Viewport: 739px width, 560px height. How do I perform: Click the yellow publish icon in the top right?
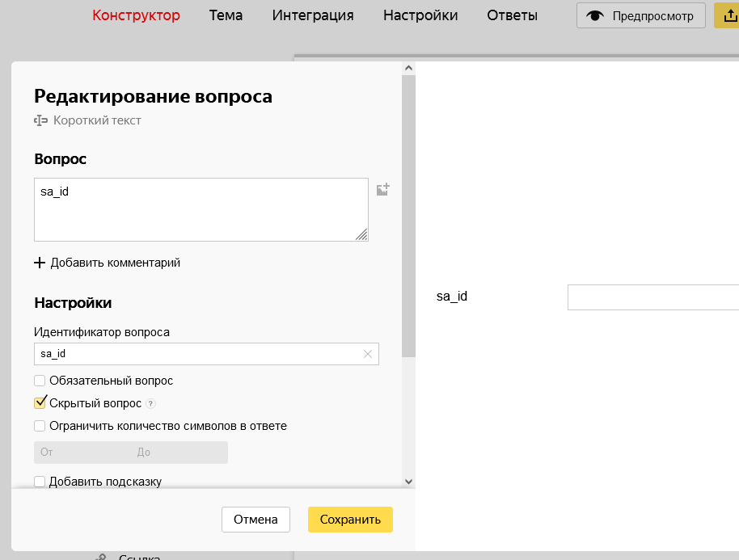pos(728,15)
